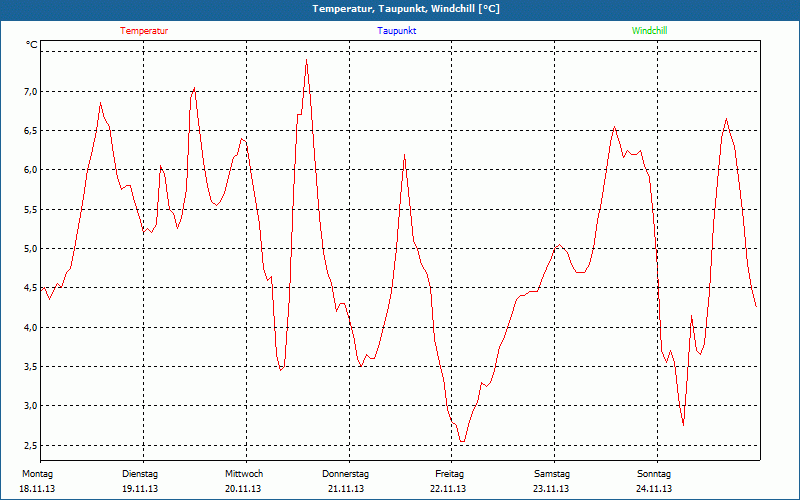Click the date 18.11.13
The height and width of the screenshot is (500, 800).
point(37,489)
